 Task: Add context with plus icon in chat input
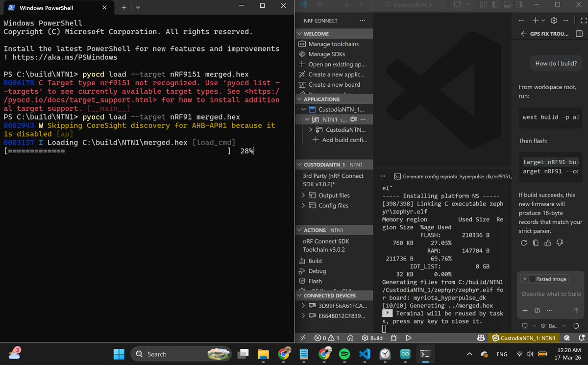(x=525, y=311)
